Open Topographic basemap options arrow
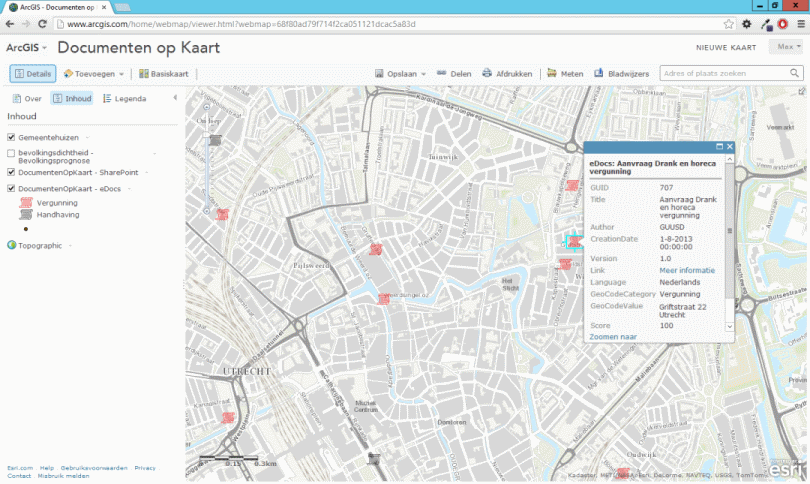Image resolution: width=810 pixels, height=484 pixels. [x=70, y=246]
